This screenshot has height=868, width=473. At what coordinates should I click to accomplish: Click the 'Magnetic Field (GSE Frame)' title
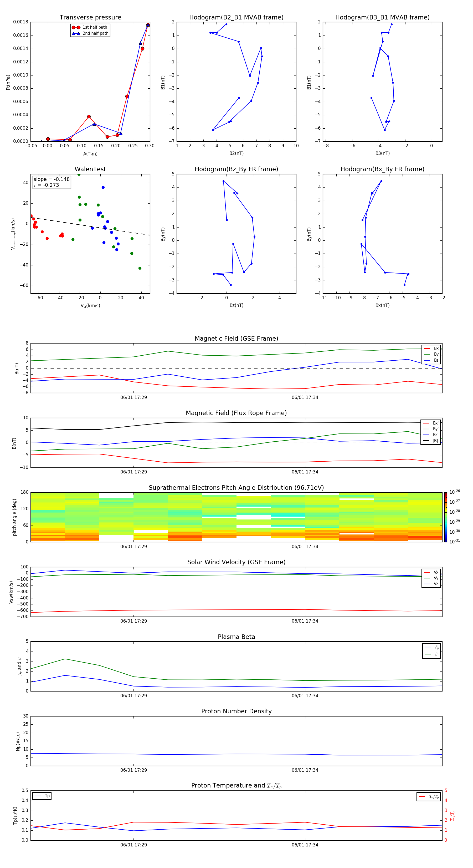click(236, 339)
